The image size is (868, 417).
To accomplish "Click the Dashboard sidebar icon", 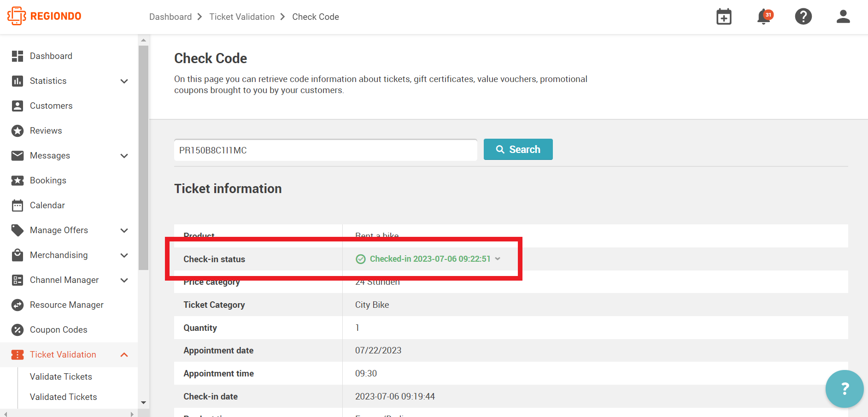I will tap(18, 56).
